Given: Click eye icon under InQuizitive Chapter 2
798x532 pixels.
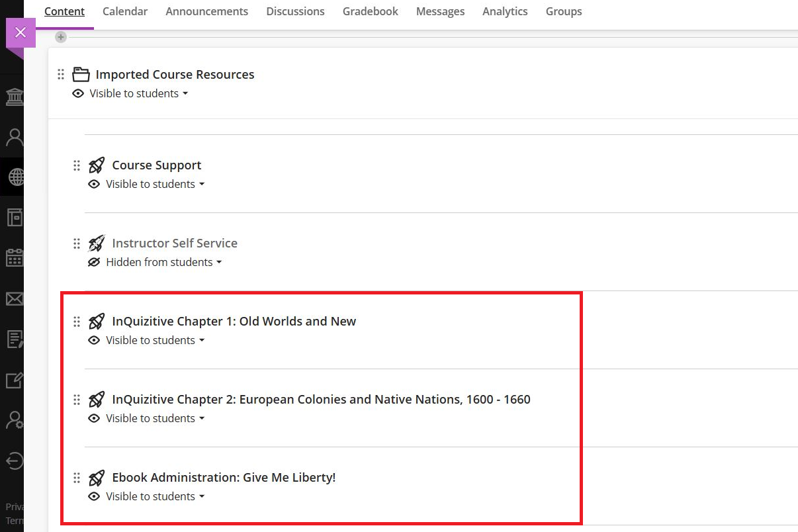Looking at the screenshot, I should coord(94,418).
